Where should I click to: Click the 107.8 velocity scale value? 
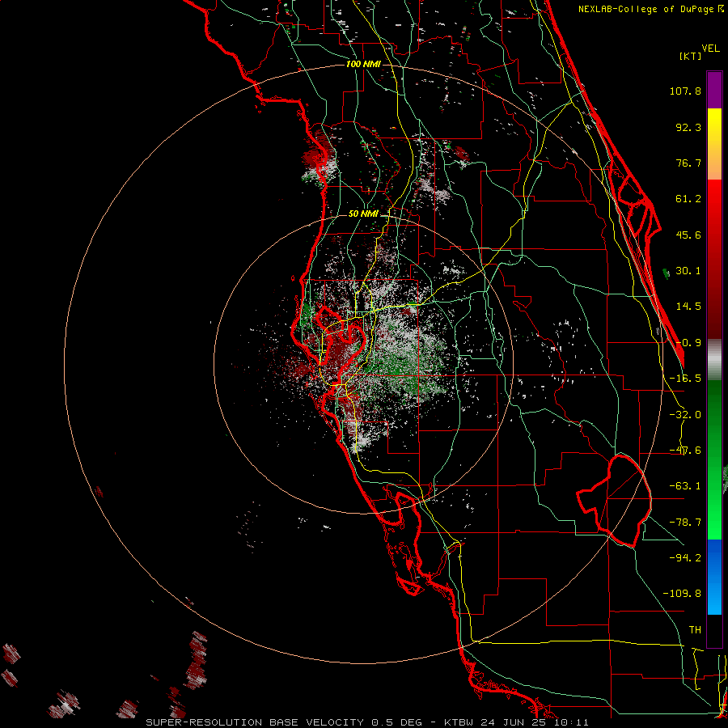(685, 91)
